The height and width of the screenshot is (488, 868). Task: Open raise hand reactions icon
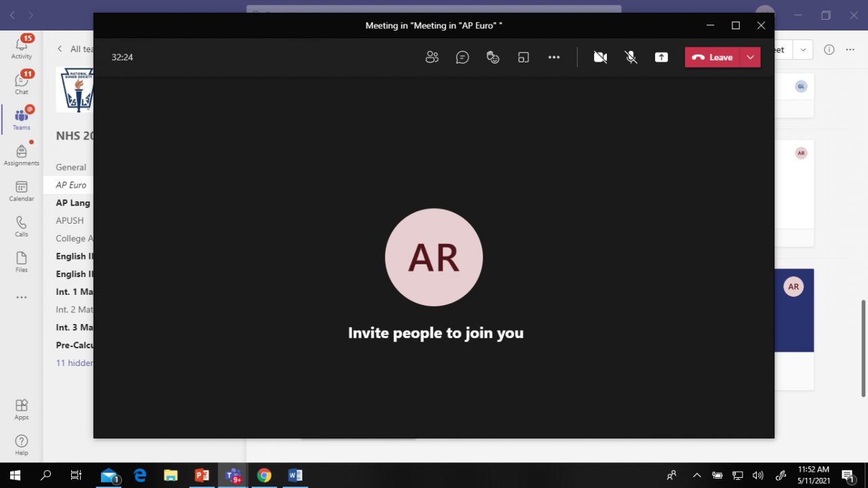pos(493,58)
